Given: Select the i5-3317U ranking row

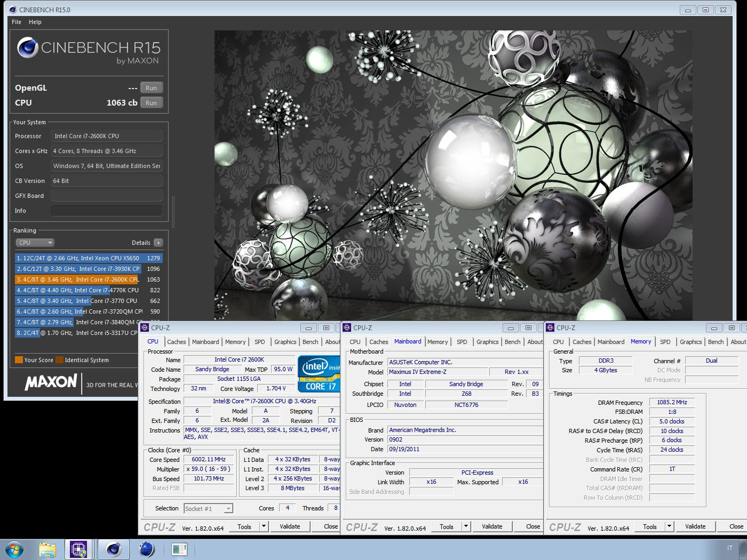Looking at the screenshot, I should [x=77, y=333].
